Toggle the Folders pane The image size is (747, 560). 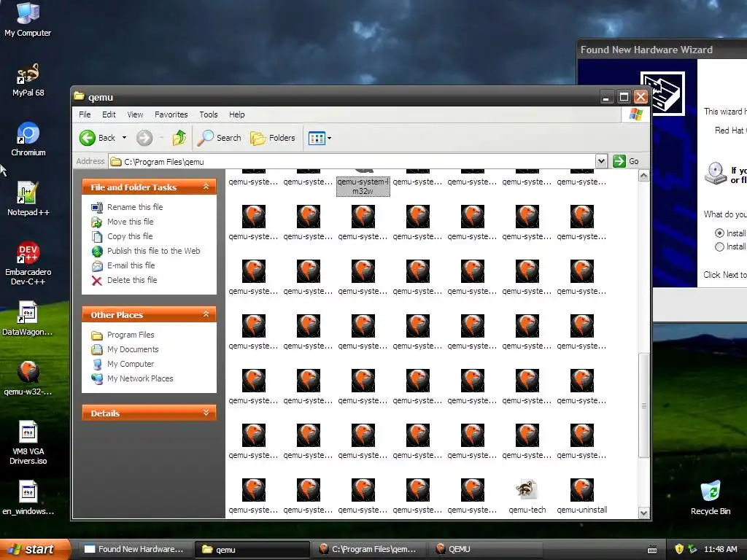(x=273, y=138)
